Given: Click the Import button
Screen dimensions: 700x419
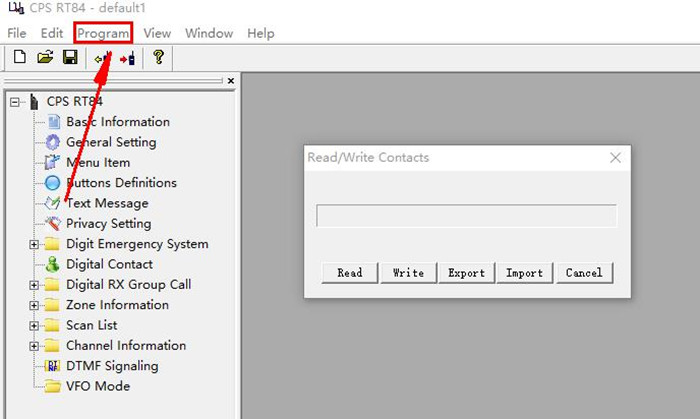Looking at the screenshot, I should (525, 273).
